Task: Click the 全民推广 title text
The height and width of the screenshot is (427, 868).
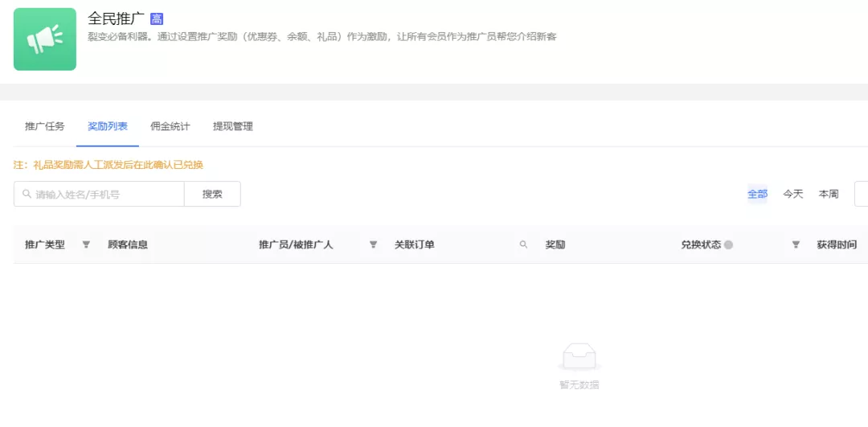Action: coord(117,18)
